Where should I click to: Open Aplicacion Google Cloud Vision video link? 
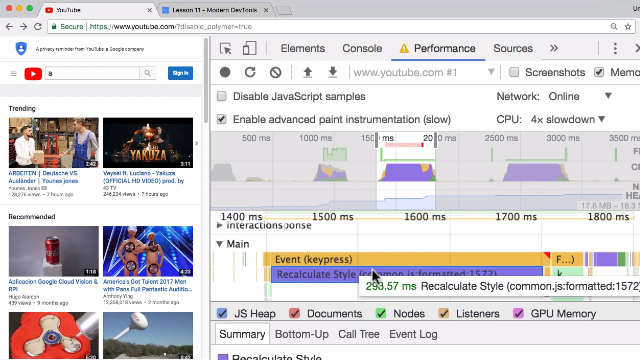pyautogui.click(x=53, y=285)
